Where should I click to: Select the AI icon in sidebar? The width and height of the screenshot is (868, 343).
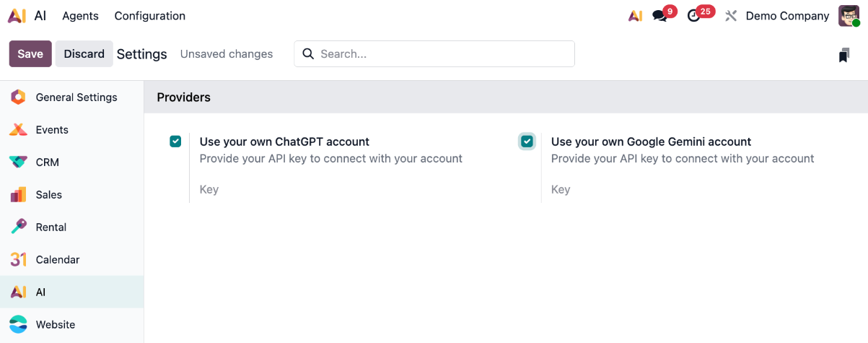[18, 292]
